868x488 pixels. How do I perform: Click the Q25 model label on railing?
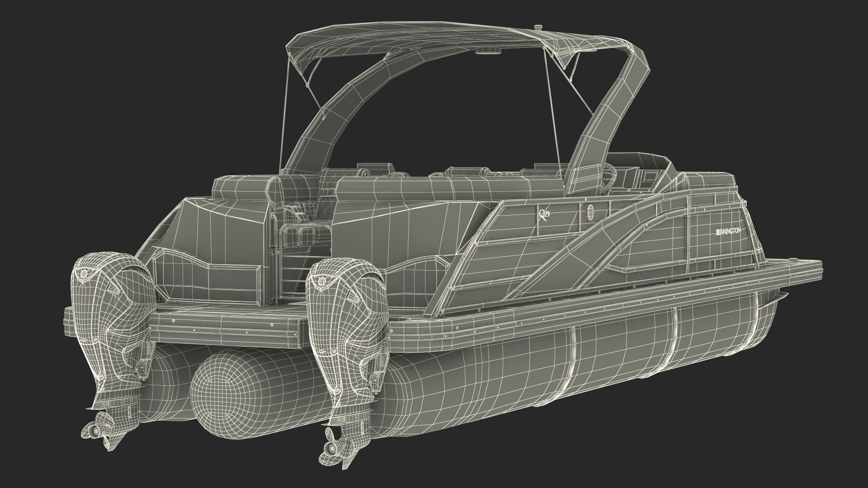click(x=544, y=214)
